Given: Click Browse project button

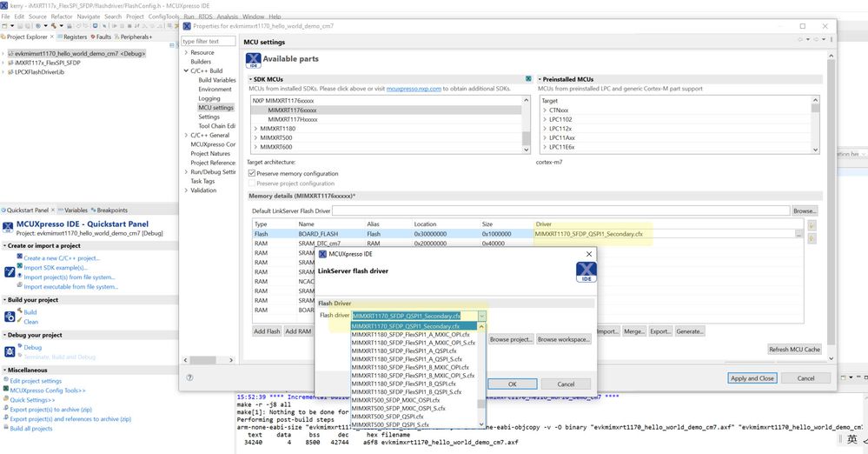Looking at the screenshot, I should (510, 339).
